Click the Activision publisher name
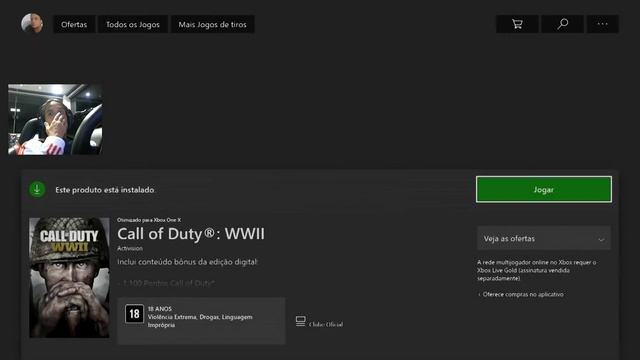This screenshot has width=640, height=360. click(x=130, y=248)
